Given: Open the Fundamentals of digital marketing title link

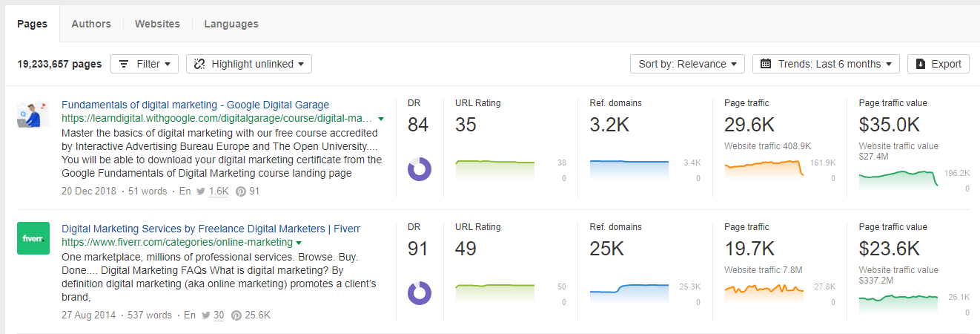Looking at the screenshot, I should pyautogui.click(x=195, y=105).
